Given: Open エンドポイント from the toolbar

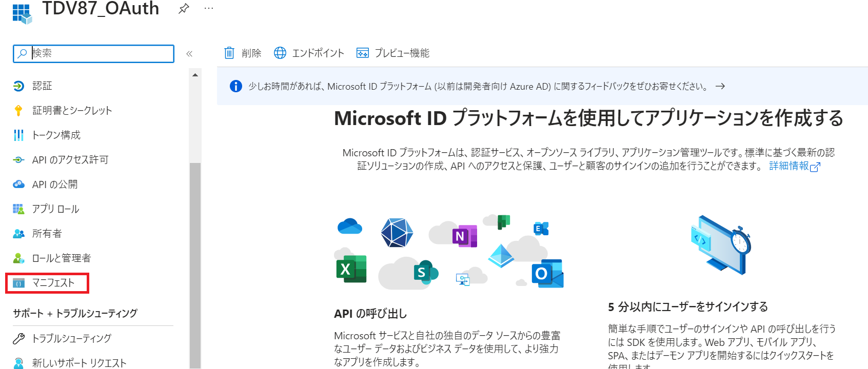Looking at the screenshot, I should pos(318,53).
